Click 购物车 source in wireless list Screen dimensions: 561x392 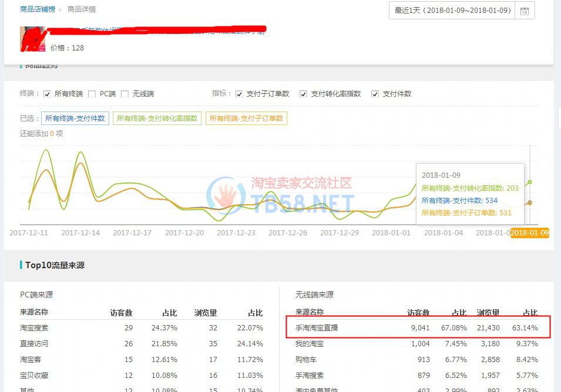coord(305,360)
